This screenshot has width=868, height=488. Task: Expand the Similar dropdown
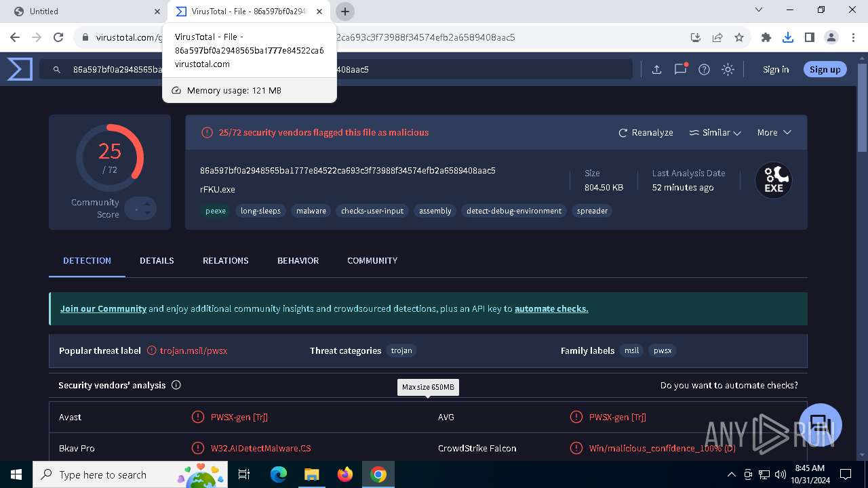715,132
